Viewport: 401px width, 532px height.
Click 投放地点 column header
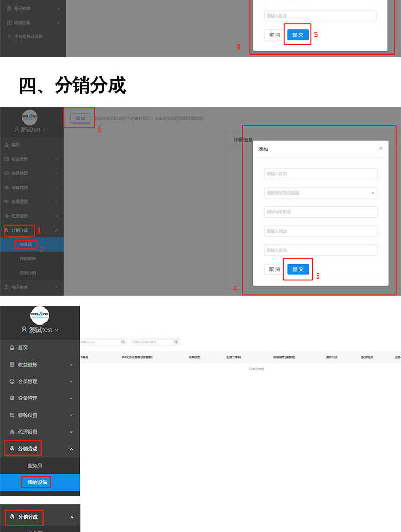pyautogui.click(x=367, y=357)
